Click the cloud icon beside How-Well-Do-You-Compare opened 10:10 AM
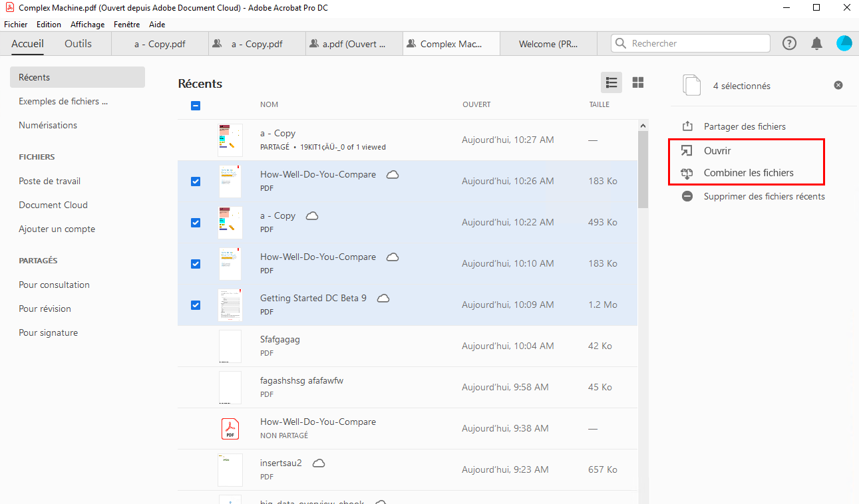The image size is (859, 504). 393,257
